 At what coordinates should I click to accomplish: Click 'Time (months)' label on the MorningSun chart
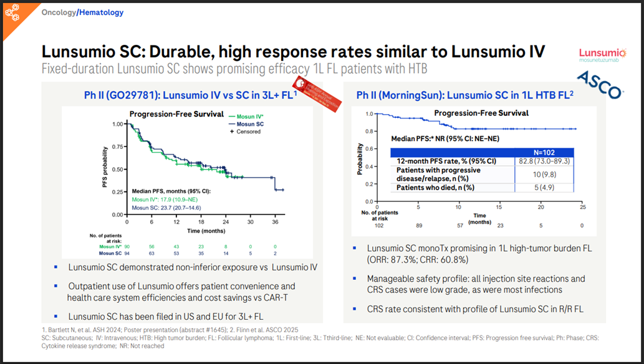[479, 219]
